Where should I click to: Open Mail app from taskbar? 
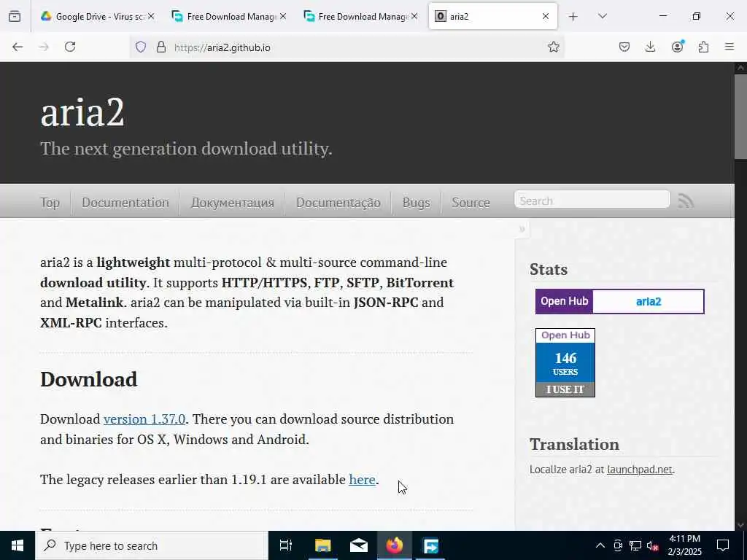pyautogui.click(x=359, y=545)
